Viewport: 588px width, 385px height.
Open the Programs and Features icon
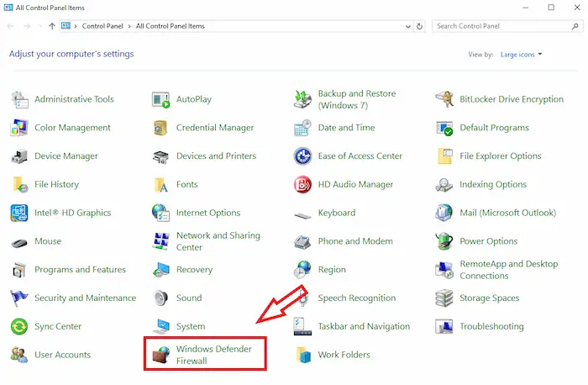click(x=19, y=270)
